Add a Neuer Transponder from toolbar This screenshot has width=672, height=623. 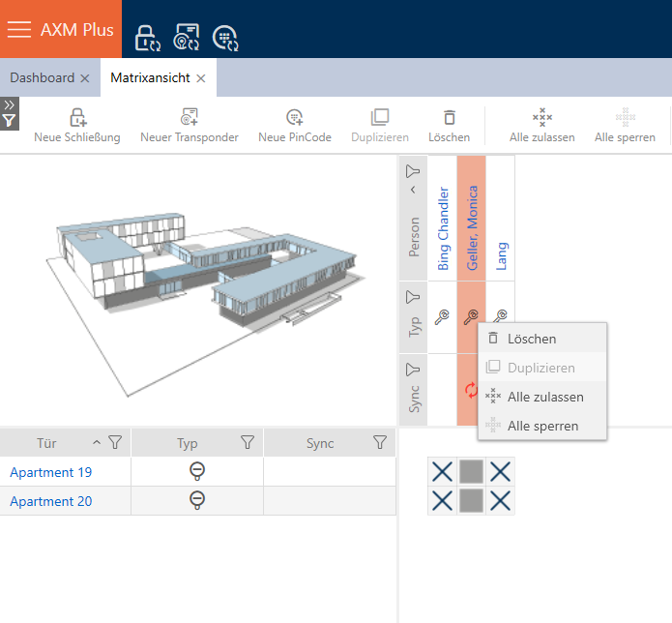coord(190,126)
